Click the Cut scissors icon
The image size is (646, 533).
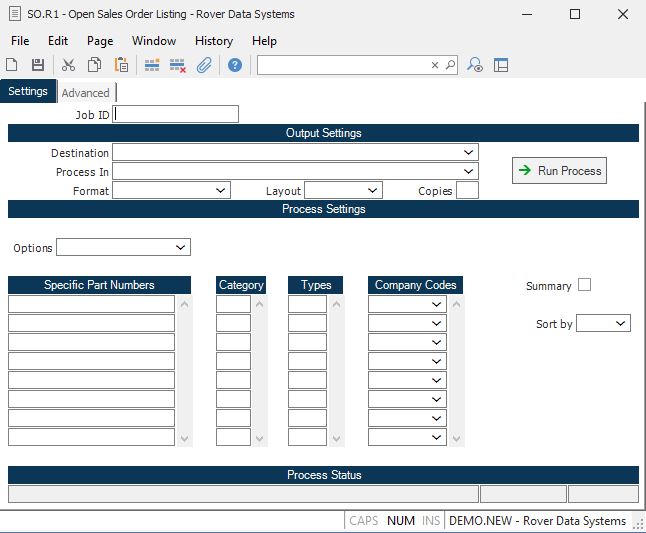(x=68, y=65)
